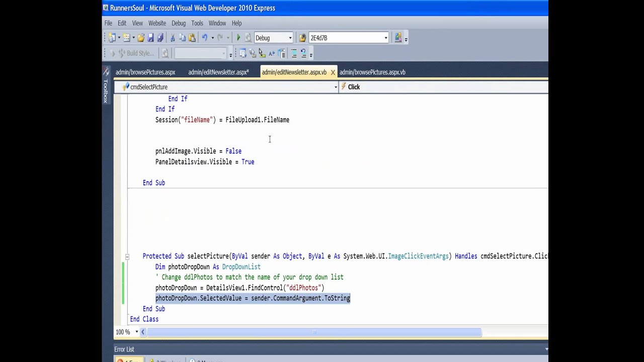644x362 pixels.
Task: Click the highlighted photoDropDown.SelectedValue line
Action: (253, 298)
